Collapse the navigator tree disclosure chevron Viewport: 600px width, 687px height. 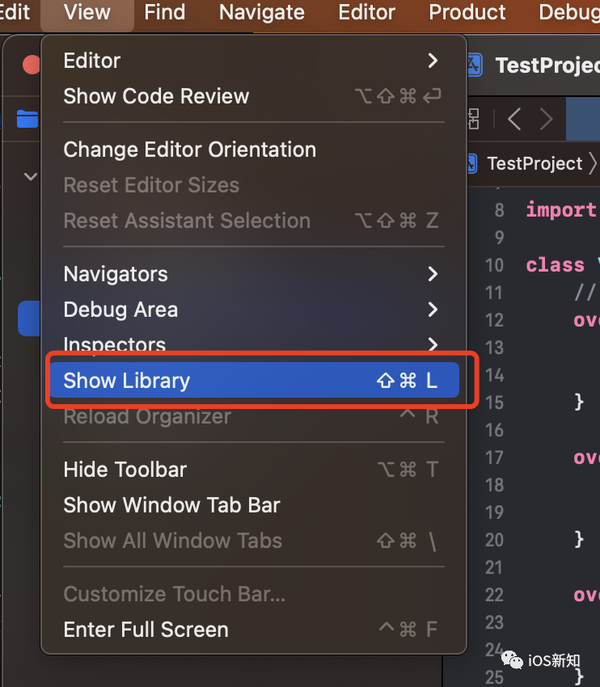pos(30,177)
